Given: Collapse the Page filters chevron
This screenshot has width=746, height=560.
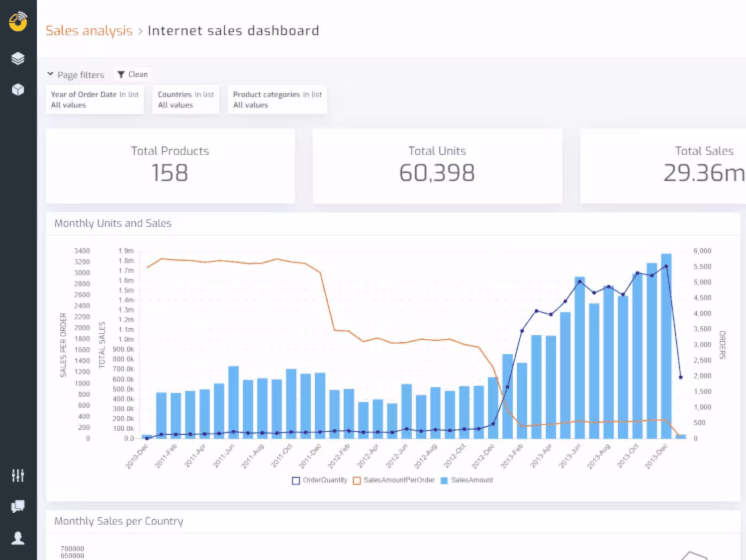Looking at the screenshot, I should 50,74.
